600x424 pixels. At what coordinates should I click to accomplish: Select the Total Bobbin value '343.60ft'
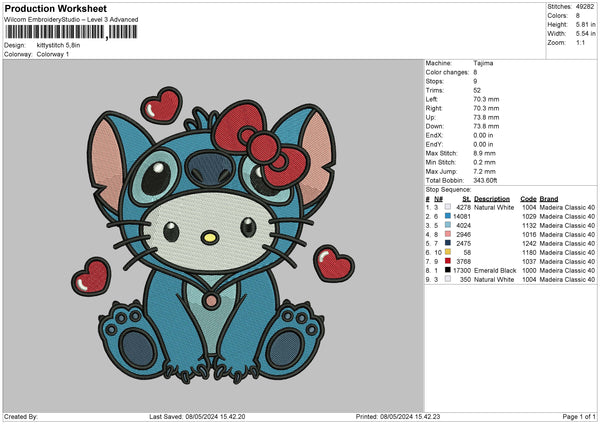(485, 180)
